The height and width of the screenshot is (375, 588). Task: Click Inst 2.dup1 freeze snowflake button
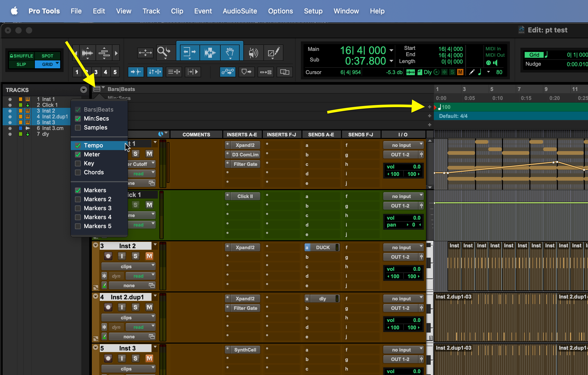point(104,327)
